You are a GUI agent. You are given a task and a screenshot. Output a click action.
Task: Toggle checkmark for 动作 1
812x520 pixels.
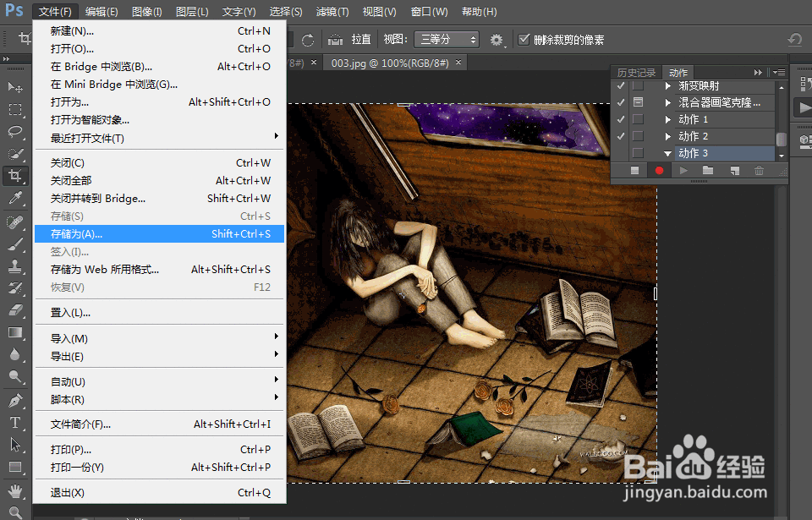tap(620, 119)
